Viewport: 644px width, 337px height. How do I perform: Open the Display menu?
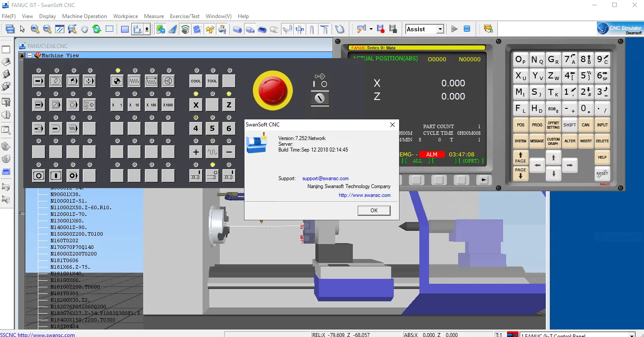coord(48,16)
